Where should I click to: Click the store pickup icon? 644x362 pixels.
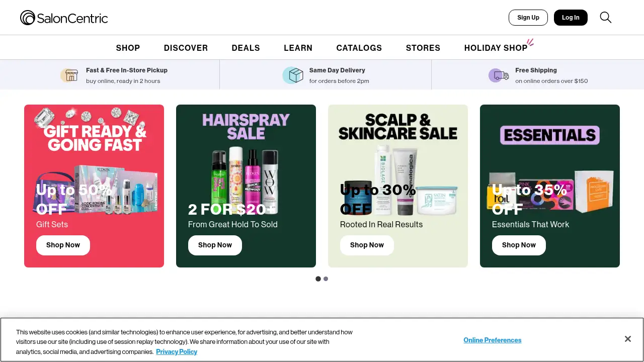pyautogui.click(x=69, y=75)
